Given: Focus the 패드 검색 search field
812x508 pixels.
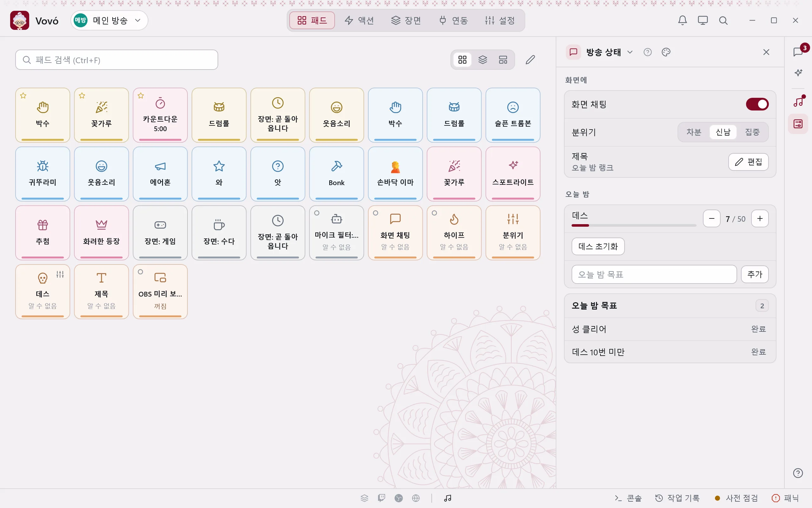Looking at the screenshot, I should click(x=116, y=60).
